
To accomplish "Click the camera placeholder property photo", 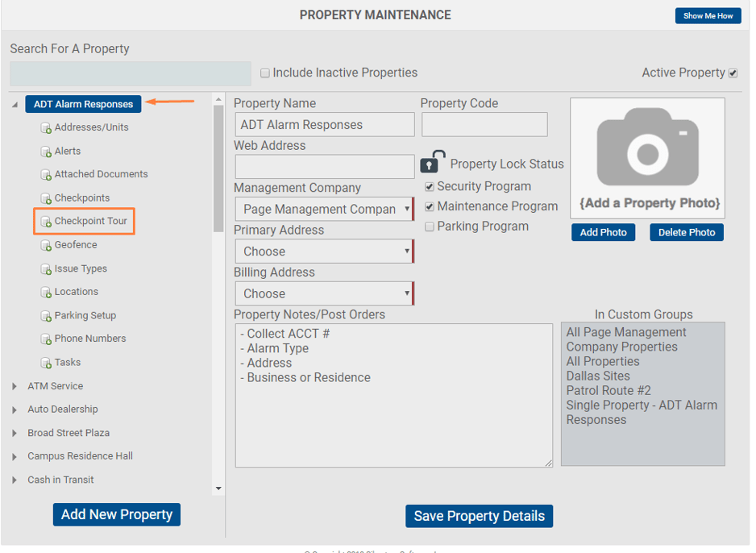I will tap(647, 158).
